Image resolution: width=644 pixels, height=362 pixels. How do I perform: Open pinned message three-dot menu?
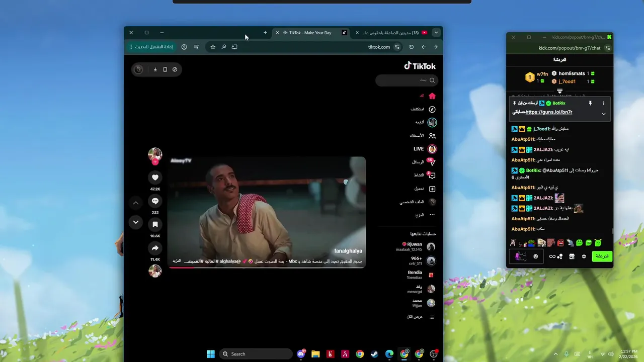604,103
